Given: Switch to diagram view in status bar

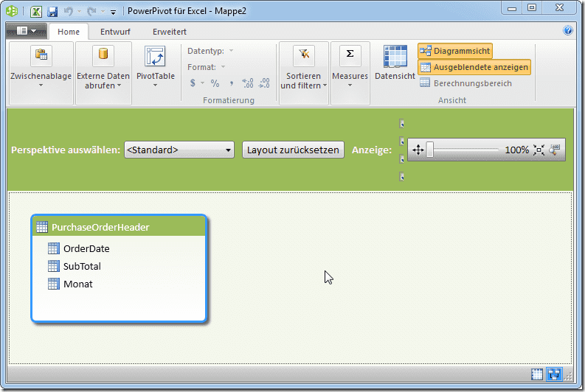Looking at the screenshot, I should point(554,374).
